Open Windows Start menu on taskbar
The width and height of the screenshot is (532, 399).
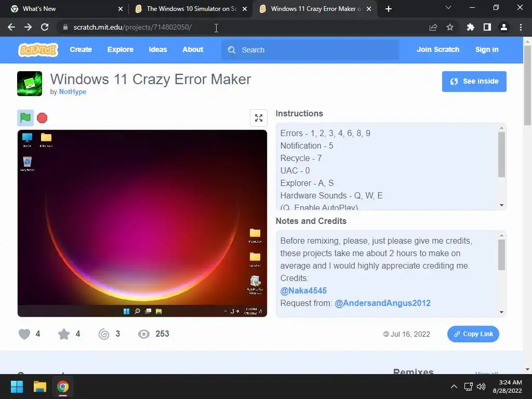17,387
